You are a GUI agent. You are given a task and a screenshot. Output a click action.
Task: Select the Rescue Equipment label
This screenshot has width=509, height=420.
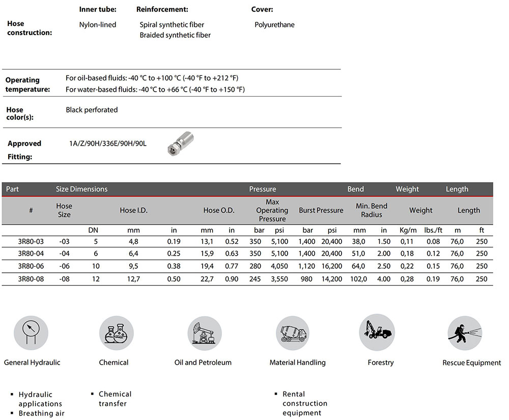[471, 363]
